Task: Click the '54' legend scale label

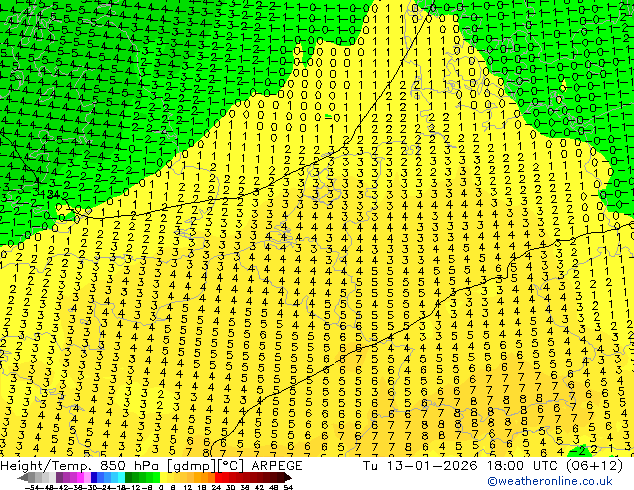Action: click(x=288, y=487)
